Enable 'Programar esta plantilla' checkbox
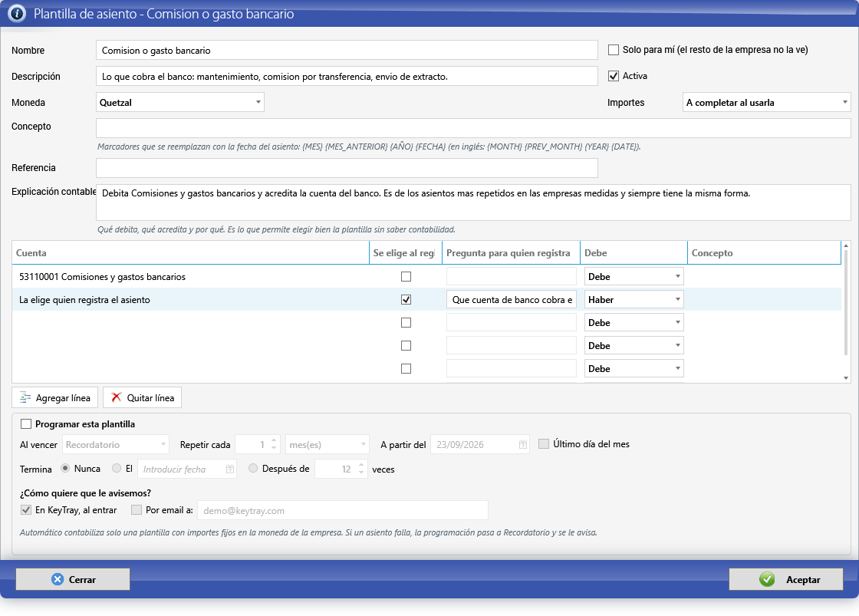Screen dimensions: 859x616 [x=26, y=424]
